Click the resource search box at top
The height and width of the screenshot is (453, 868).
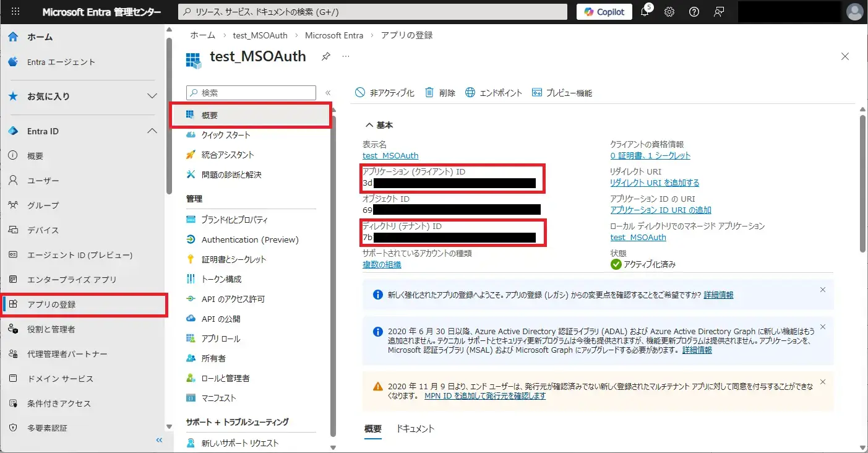372,12
